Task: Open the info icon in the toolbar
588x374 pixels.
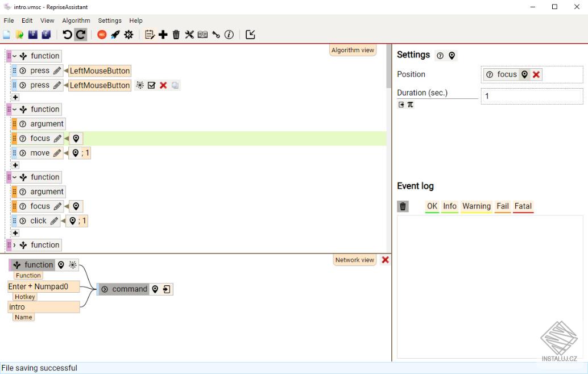Action: 229,35
